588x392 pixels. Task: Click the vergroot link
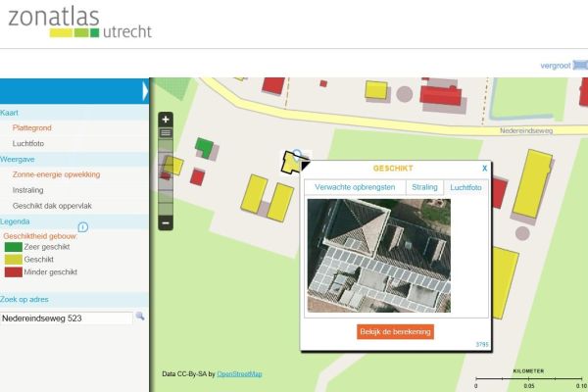coord(555,66)
